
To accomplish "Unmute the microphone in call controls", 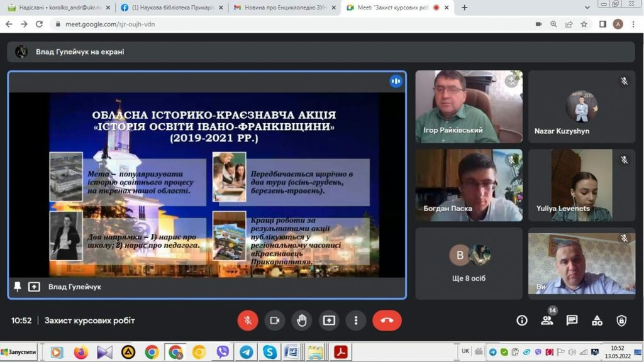I will point(247,321).
